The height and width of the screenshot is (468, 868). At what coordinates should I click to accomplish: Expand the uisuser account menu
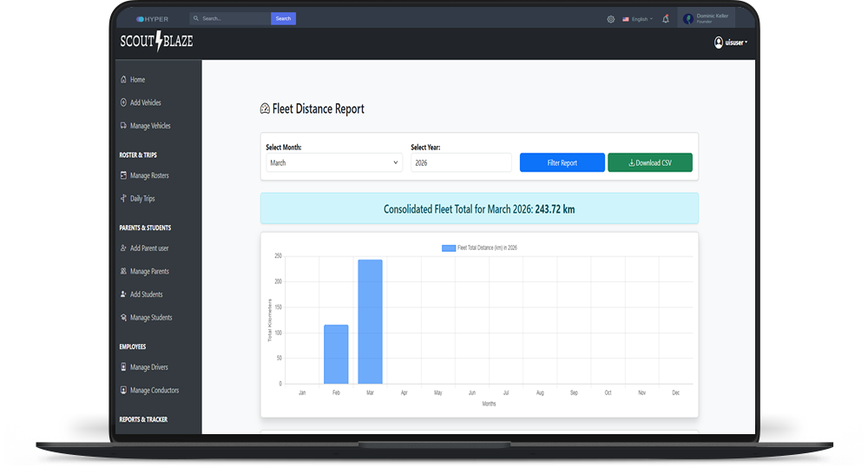click(730, 42)
